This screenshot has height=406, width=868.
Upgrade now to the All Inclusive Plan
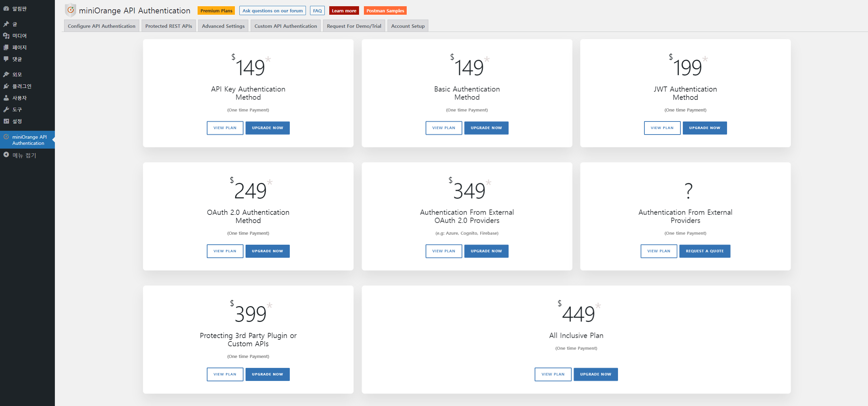click(x=596, y=374)
